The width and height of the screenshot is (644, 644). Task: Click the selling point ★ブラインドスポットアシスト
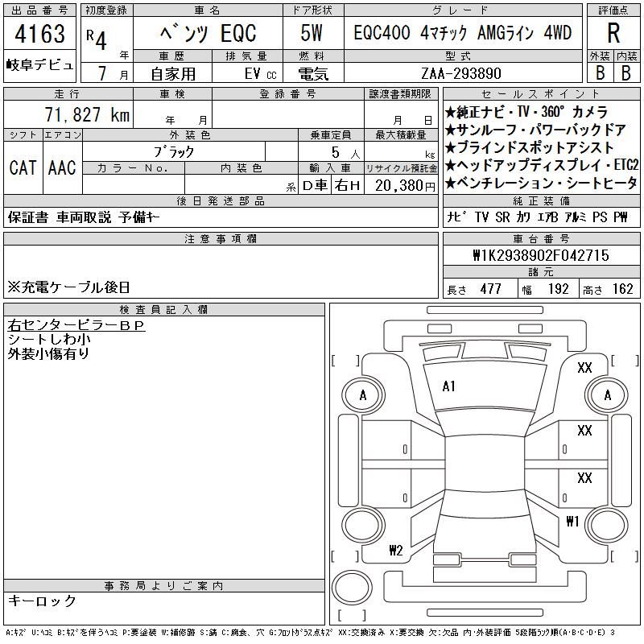pyautogui.click(x=530, y=147)
